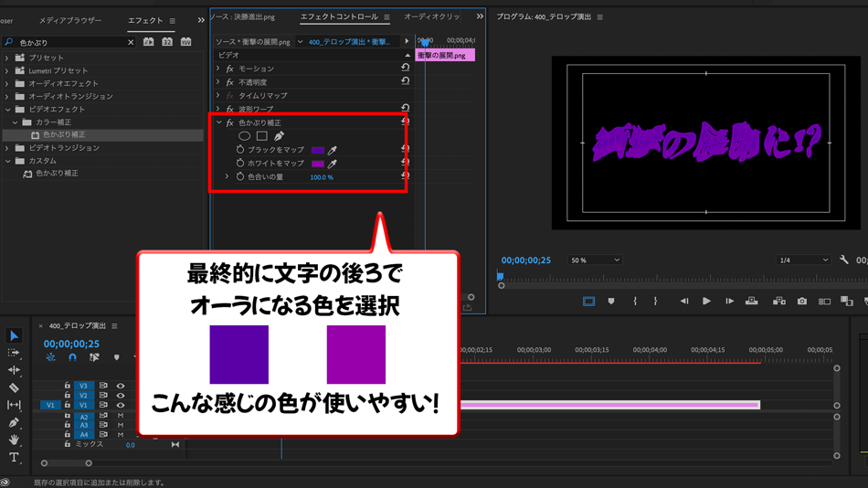Switch to the Media Browser tab

[70, 20]
